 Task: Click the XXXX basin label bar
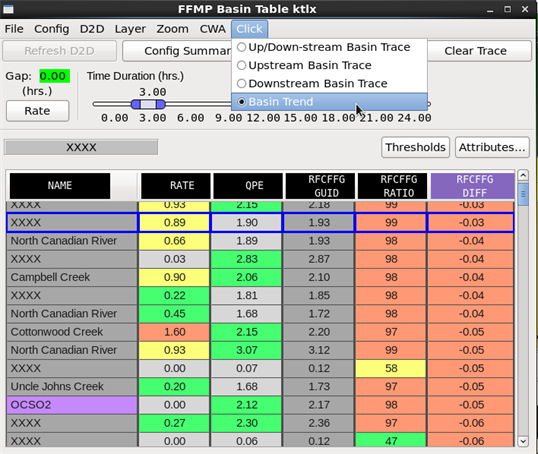coord(81,147)
